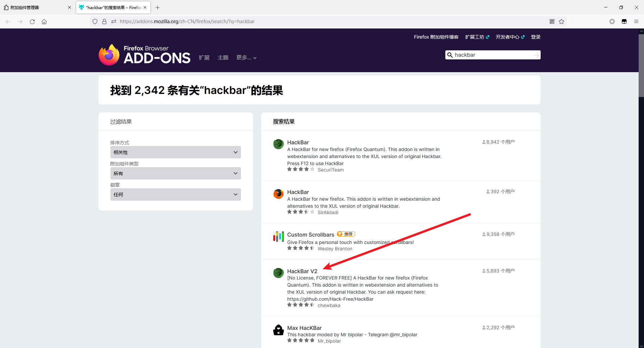
Task: Switch to the add-ons manager tab
Action: click(x=37, y=7)
